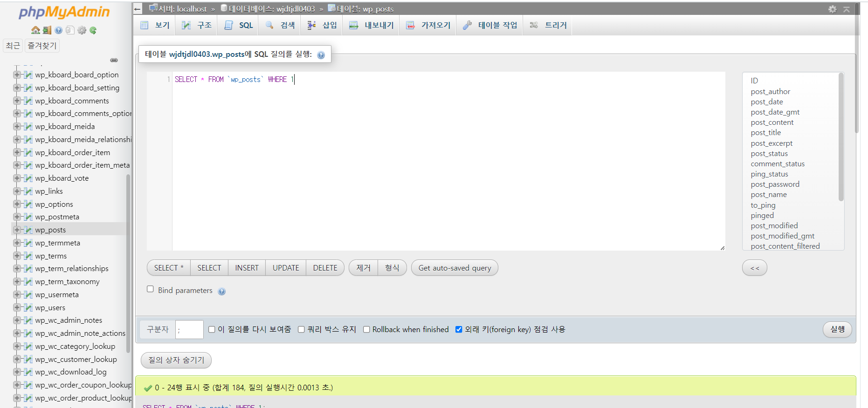Open the 검색 (Search) tab
The height and width of the screenshot is (408, 868).
280,25
